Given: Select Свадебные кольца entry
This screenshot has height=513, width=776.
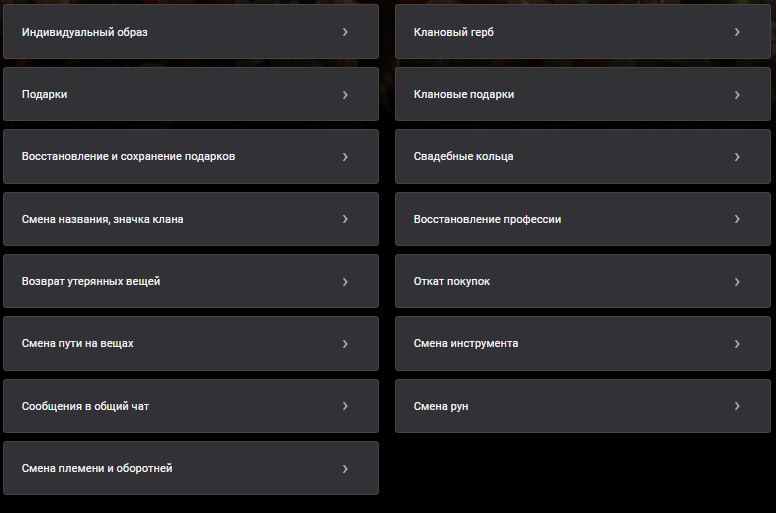Looking at the screenshot, I should coord(582,156).
